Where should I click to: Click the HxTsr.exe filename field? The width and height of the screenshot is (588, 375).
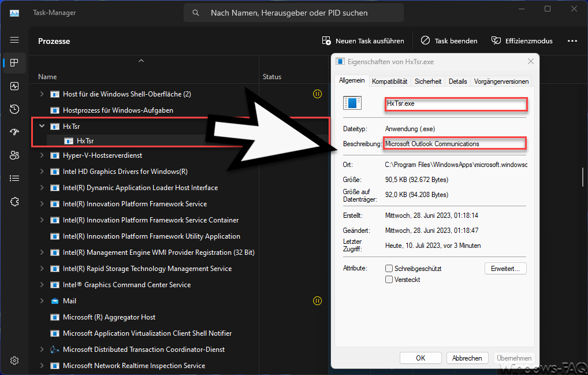(x=456, y=104)
